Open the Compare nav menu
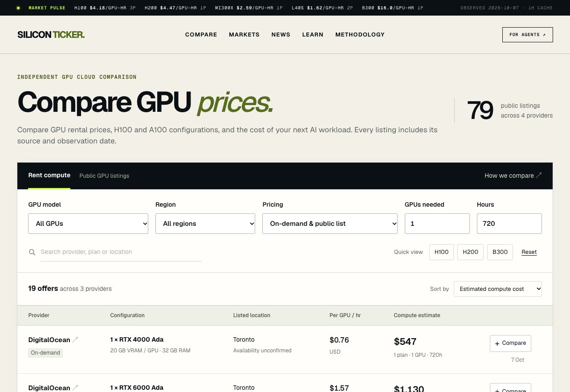This screenshot has width=570, height=392. click(201, 35)
